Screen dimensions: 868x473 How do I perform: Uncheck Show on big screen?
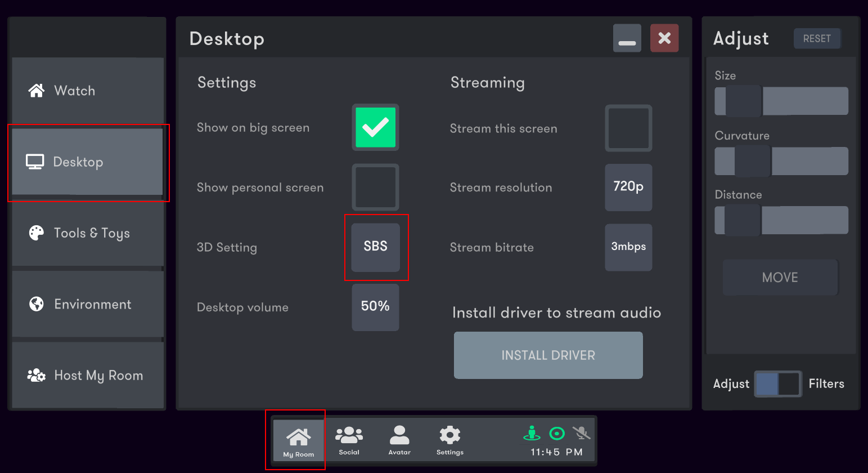(x=375, y=127)
